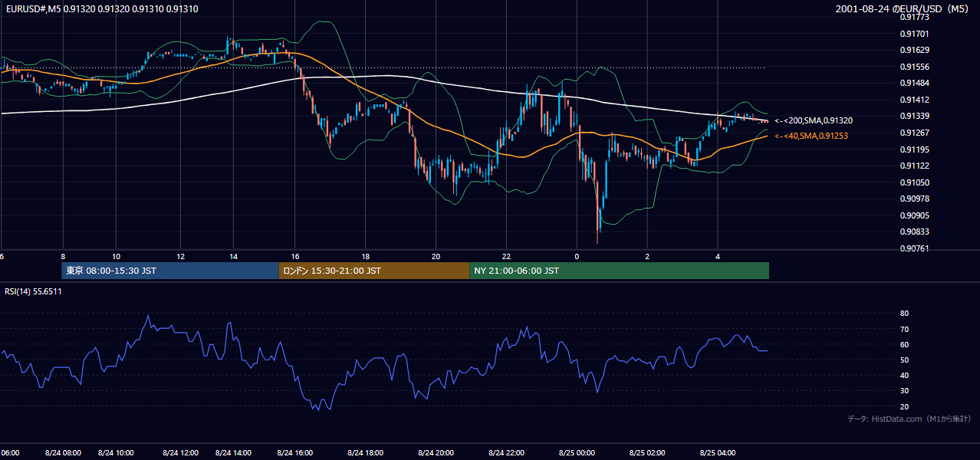The width and height of the screenshot is (980, 460).
Task: Click price level 0.90905 on axis
Action: (914, 215)
